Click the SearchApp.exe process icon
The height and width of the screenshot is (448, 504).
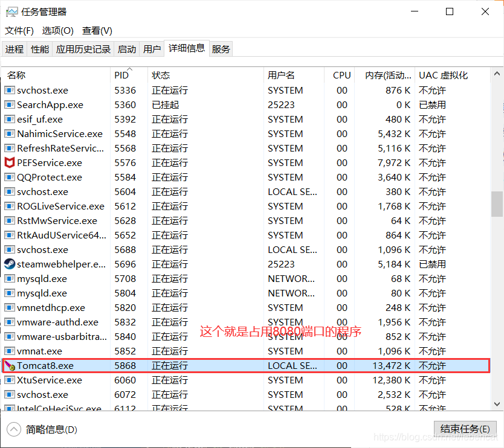pos(9,104)
